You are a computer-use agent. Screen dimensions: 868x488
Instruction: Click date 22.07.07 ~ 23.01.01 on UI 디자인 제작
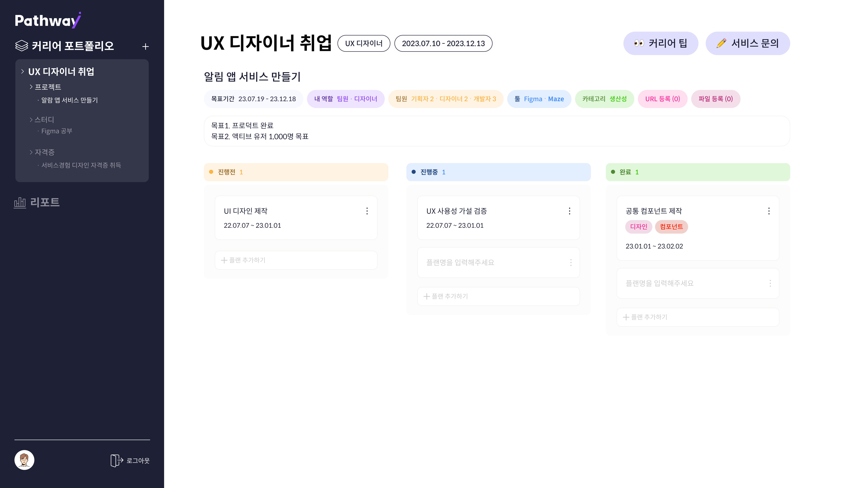252,226
